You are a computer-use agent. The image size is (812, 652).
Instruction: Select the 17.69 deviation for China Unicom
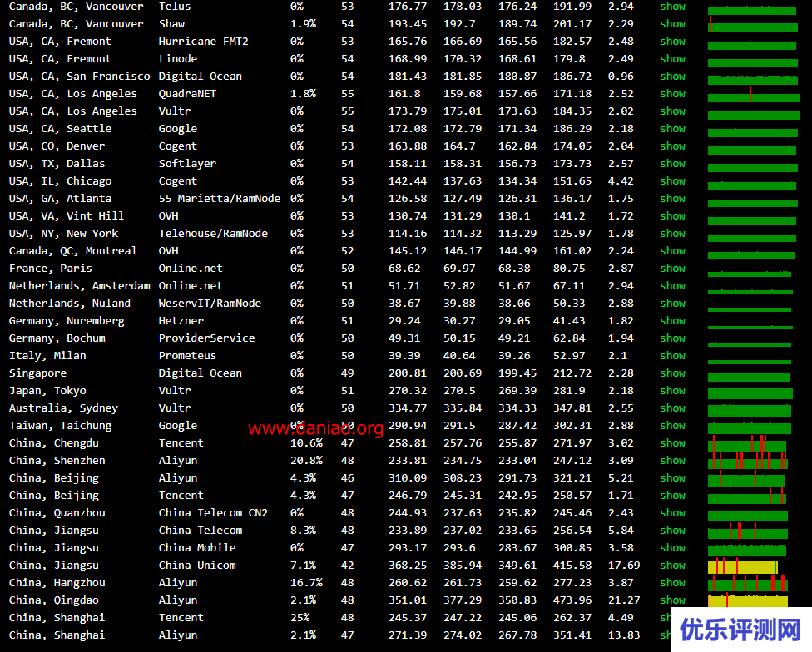(x=623, y=566)
